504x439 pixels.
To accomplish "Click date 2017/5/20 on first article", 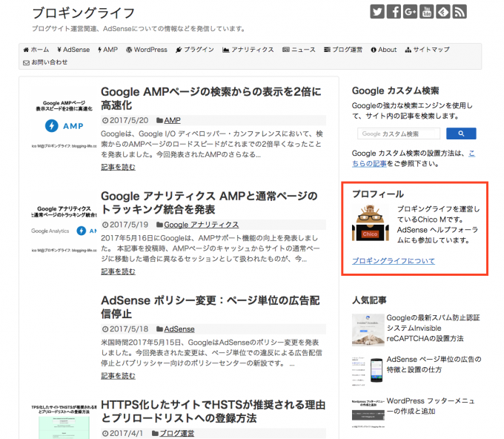I will 129,120.
